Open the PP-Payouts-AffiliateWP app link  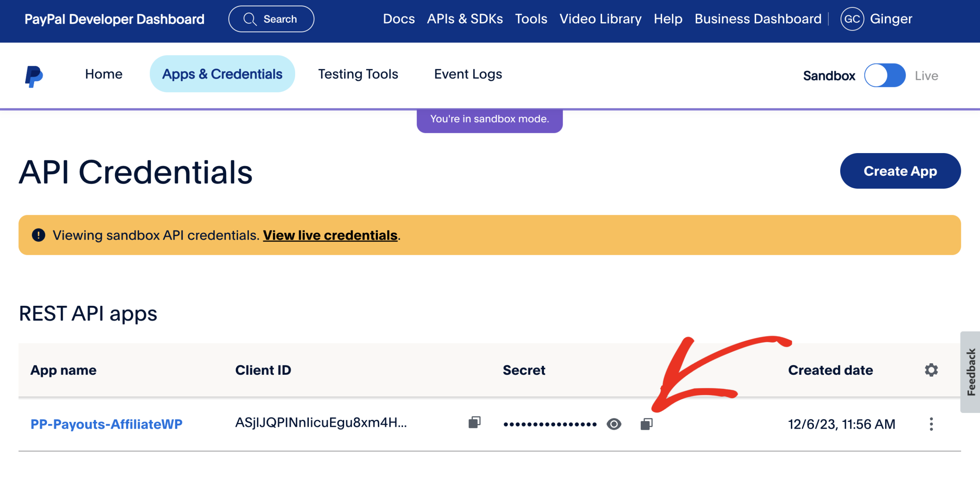[106, 424]
